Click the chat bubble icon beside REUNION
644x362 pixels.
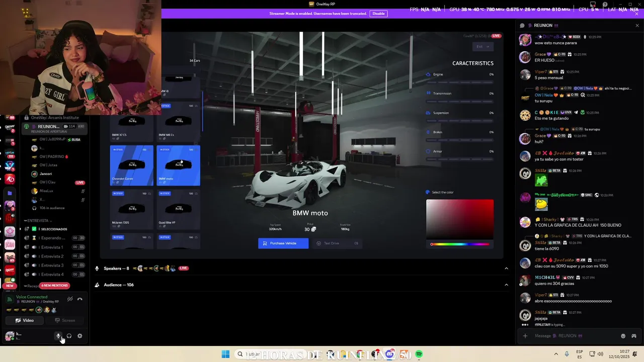coord(522,25)
